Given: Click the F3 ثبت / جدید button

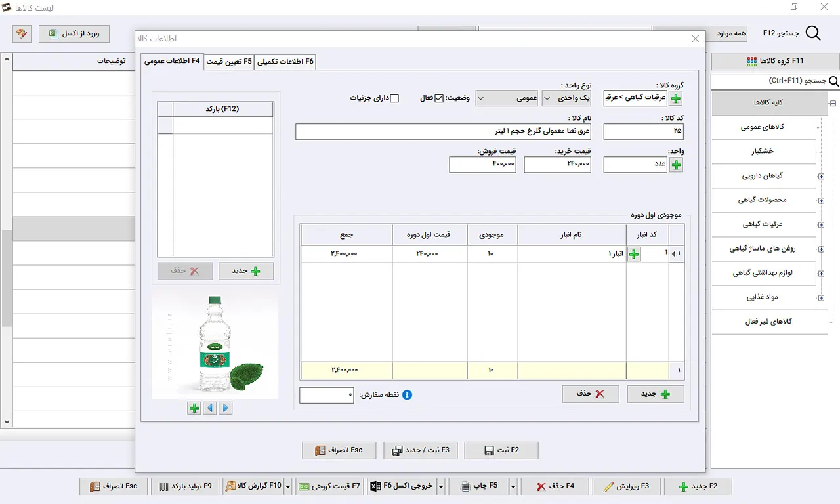Looking at the screenshot, I should [421, 450].
